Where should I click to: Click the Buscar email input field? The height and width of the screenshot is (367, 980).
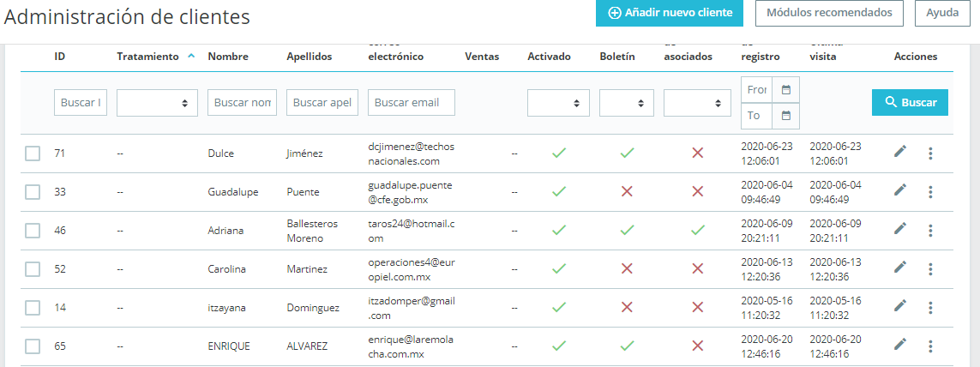click(411, 103)
